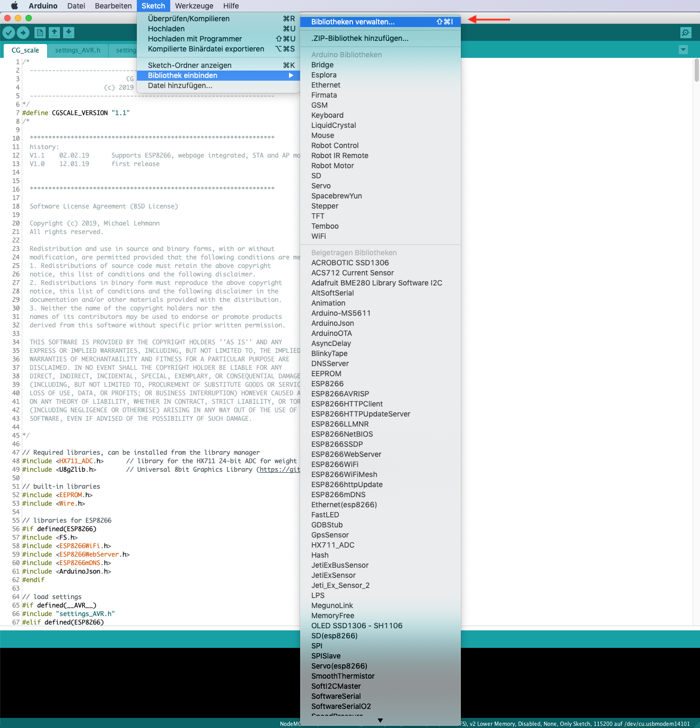Include the Temboo library
The height and width of the screenshot is (728, 700).
pos(380,226)
